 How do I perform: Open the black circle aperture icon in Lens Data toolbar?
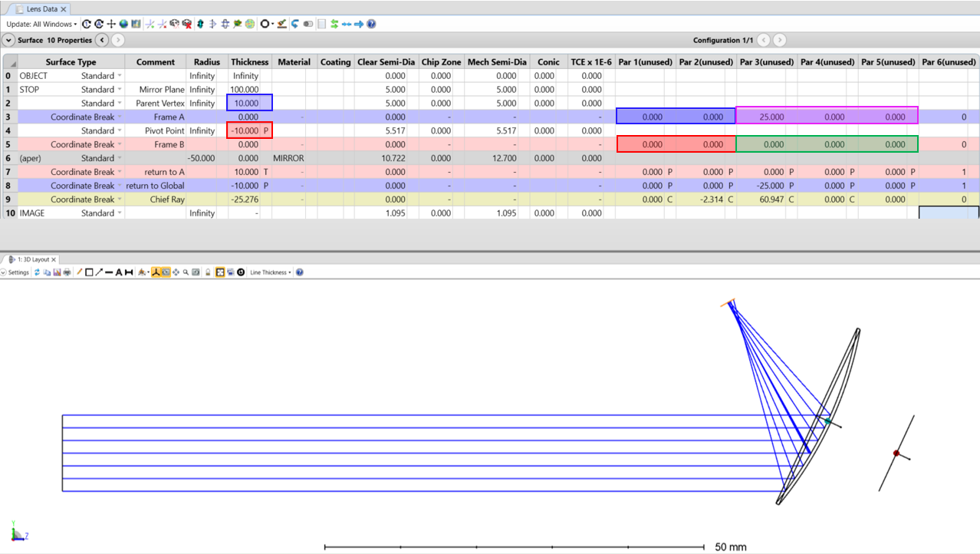[266, 24]
